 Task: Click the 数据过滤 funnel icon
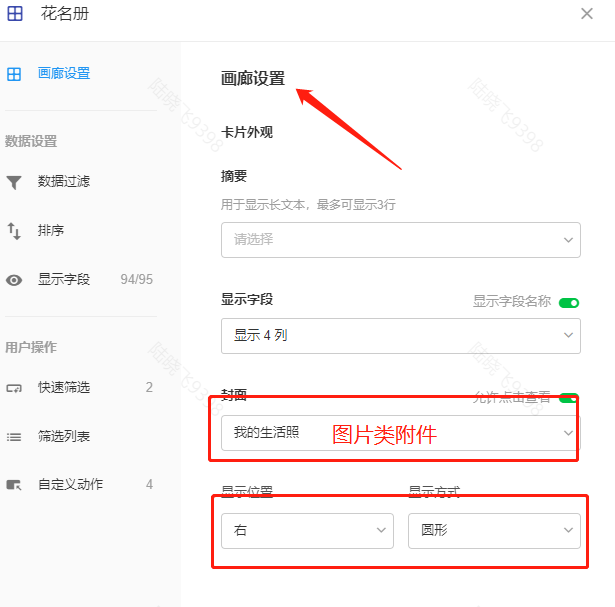click(x=14, y=182)
